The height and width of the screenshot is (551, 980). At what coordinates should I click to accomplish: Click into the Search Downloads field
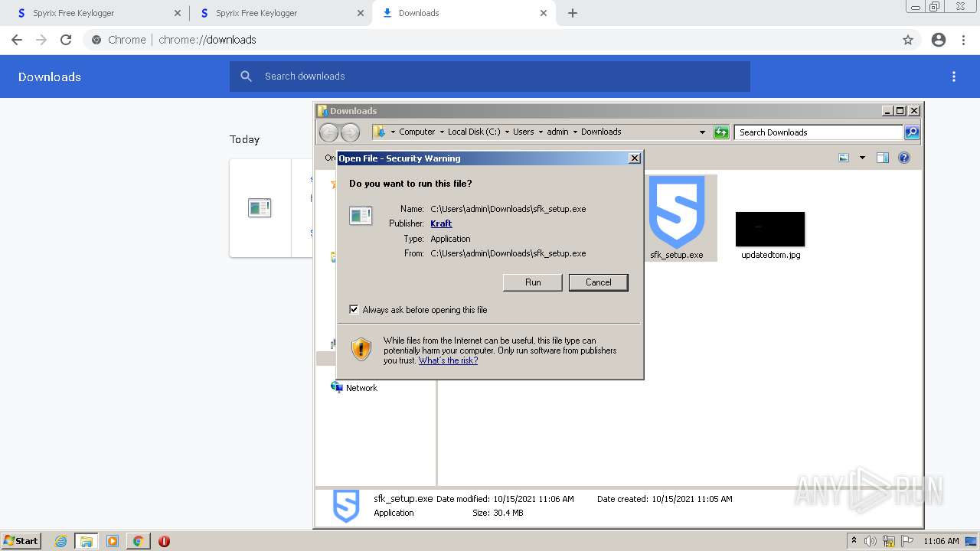click(818, 132)
